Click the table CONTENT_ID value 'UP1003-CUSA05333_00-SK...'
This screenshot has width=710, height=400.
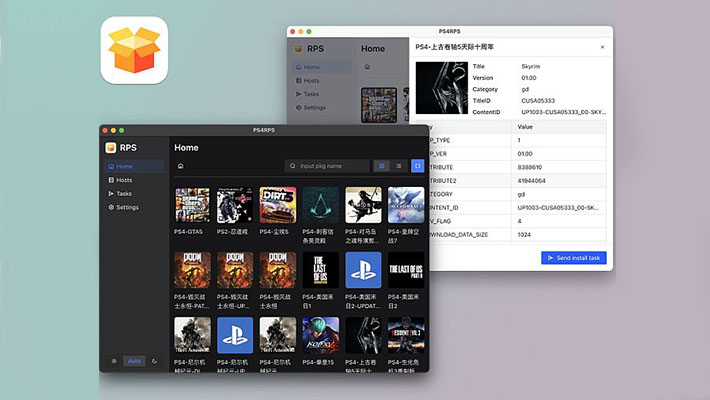pos(558,207)
